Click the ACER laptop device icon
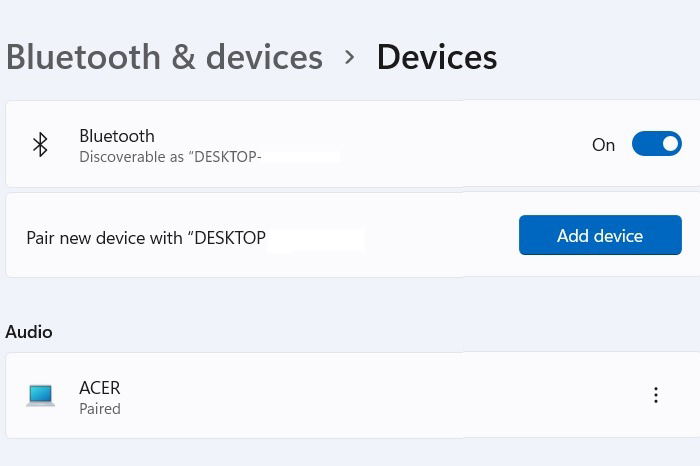700x466 pixels. tap(41, 395)
